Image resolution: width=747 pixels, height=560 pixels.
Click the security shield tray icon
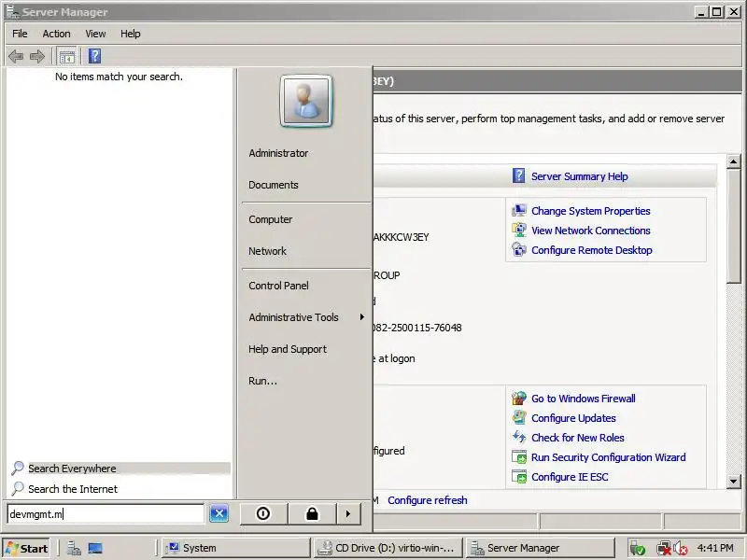point(638,548)
